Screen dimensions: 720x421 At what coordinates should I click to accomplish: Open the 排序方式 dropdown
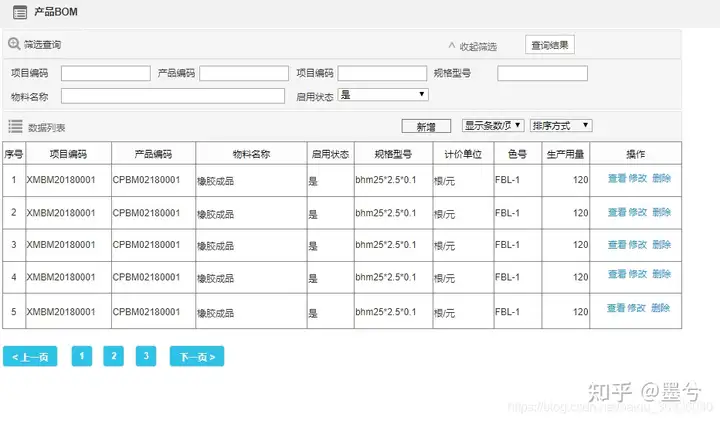(x=561, y=125)
